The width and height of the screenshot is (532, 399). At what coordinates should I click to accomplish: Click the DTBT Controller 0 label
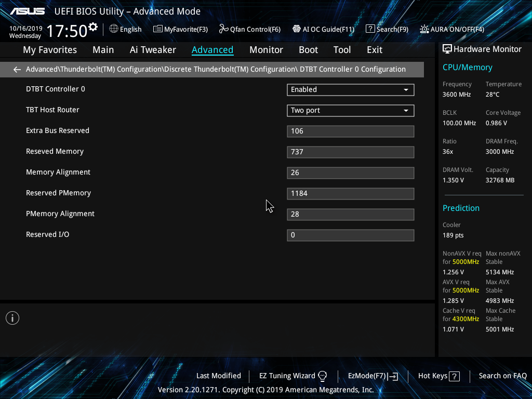click(x=56, y=89)
